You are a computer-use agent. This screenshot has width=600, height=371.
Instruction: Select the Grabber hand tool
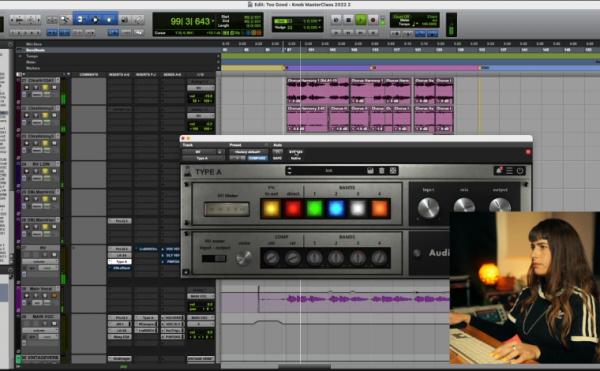pyautogui.click(x=109, y=19)
